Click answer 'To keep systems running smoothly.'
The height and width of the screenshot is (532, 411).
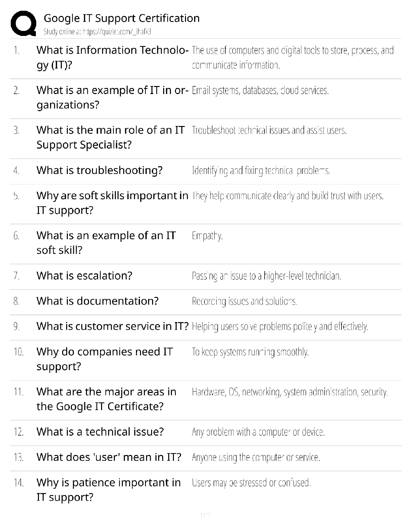pyautogui.click(x=250, y=352)
